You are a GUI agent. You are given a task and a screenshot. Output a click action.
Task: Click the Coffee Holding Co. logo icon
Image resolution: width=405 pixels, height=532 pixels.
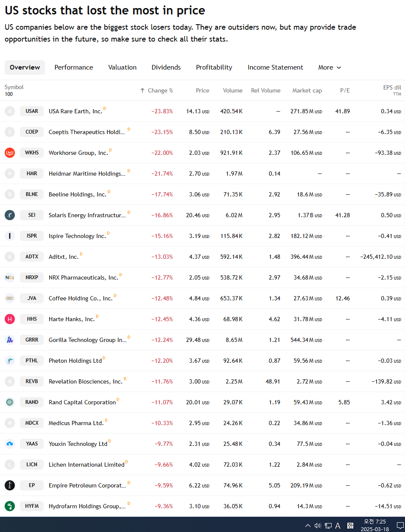pyautogui.click(x=10, y=298)
